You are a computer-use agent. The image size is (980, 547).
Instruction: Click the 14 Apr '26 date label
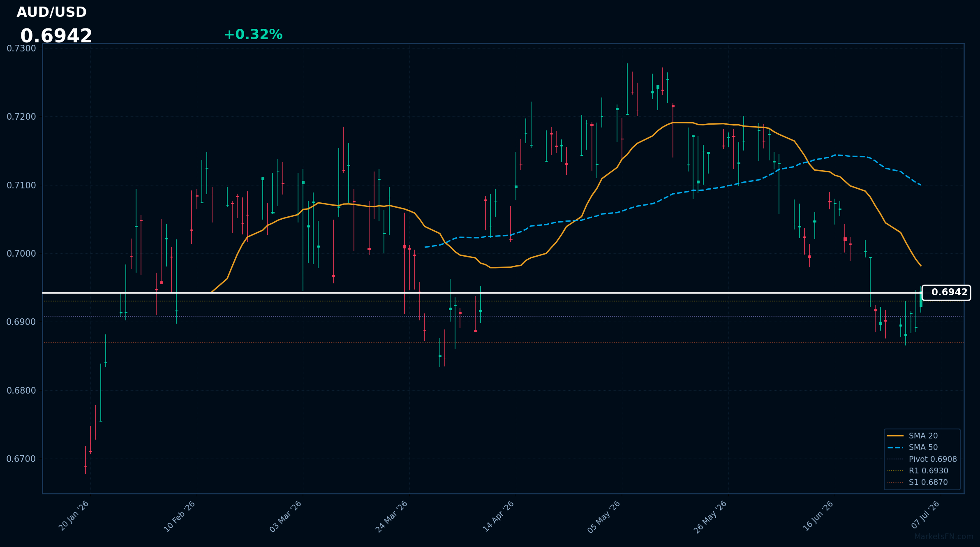[498, 516]
